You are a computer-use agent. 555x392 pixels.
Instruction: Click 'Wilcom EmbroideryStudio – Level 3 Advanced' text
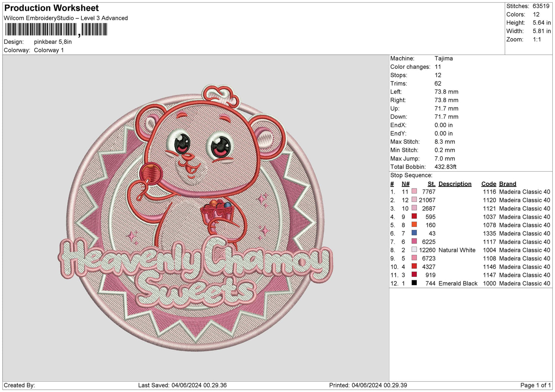coord(66,18)
